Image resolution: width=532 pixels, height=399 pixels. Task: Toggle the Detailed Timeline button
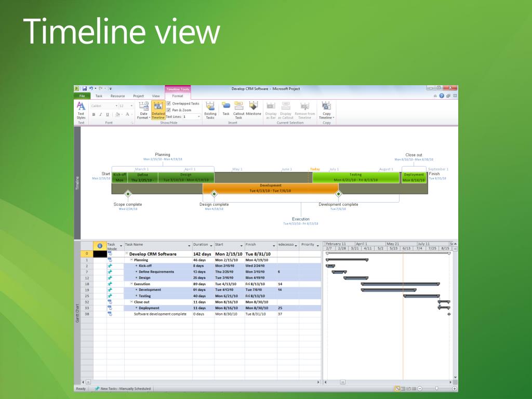[158, 110]
